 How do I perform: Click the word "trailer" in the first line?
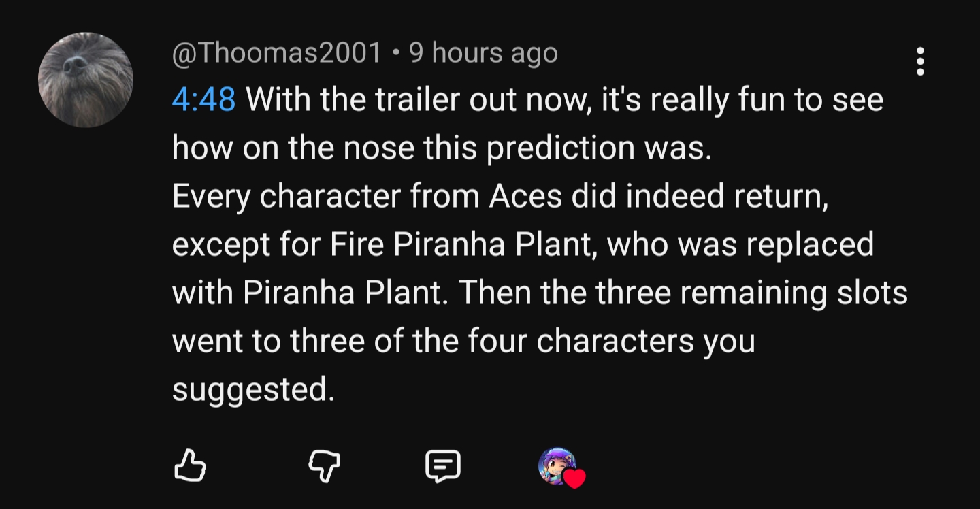tap(408, 100)
